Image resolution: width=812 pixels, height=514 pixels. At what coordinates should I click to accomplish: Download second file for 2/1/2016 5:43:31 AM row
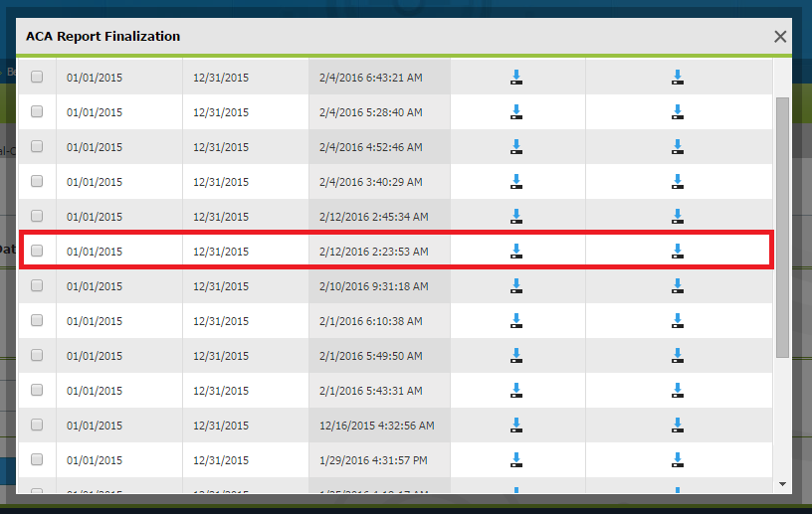point(677,391)
